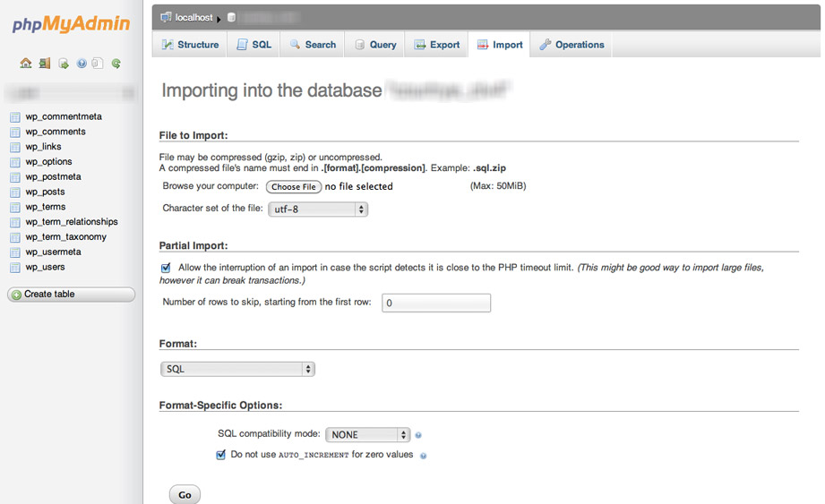825x504 pixels.
Task: Open SQL compatibility mode NONE dropdown
Action: 367,435
